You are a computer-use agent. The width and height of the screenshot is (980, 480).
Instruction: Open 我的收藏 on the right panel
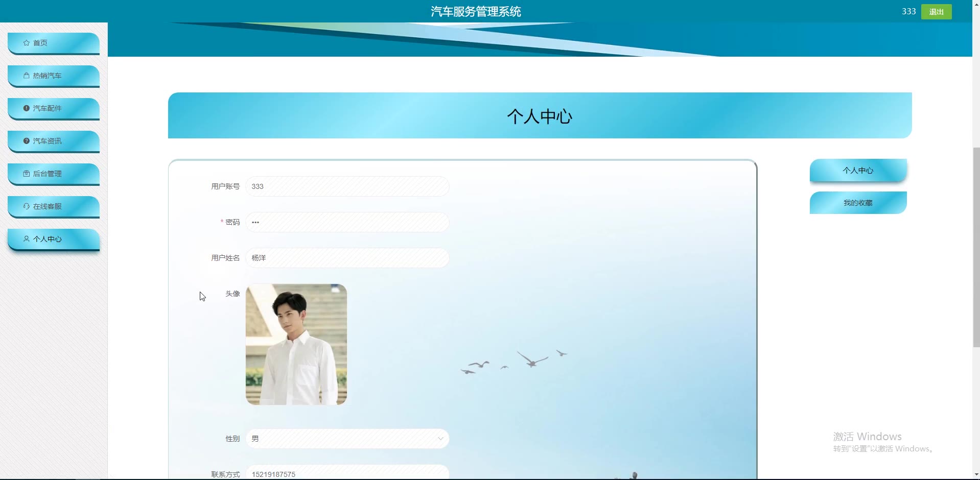(x=858, y=203)
